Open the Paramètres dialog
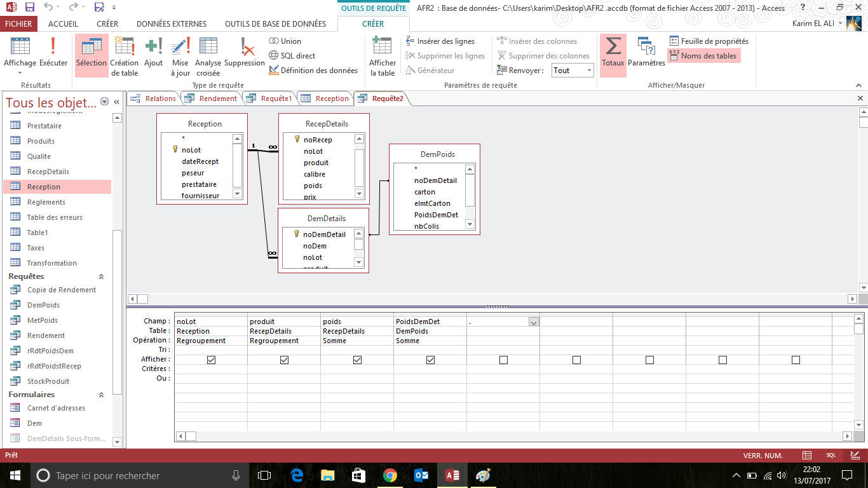The height and width of the screenshot is (488, 868). coord(647,52)
